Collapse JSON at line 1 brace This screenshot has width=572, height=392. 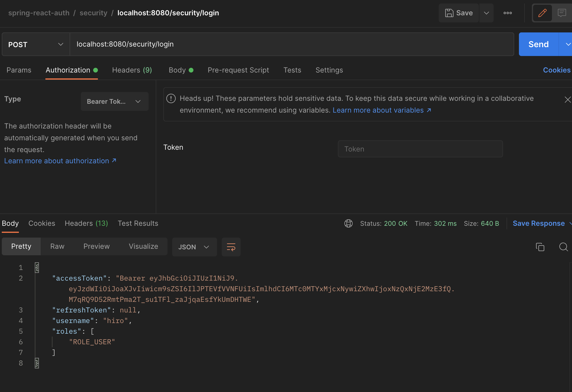(37, 268)
